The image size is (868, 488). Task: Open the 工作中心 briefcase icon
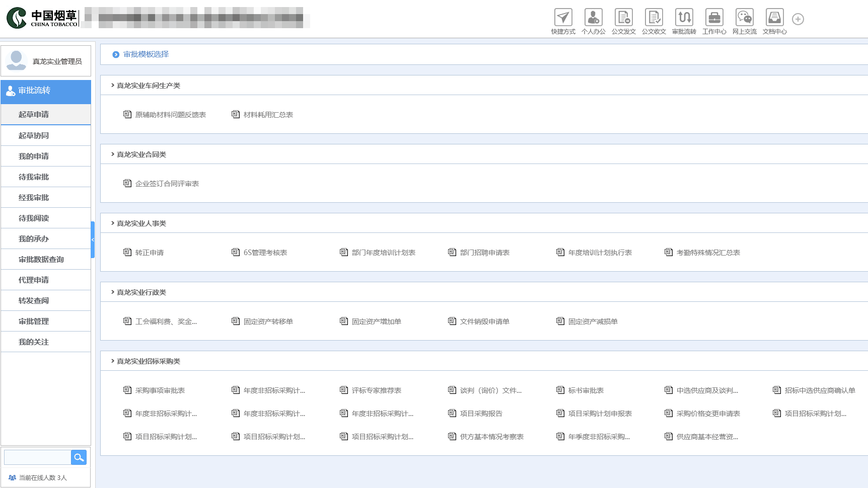(x=714, y=18)
